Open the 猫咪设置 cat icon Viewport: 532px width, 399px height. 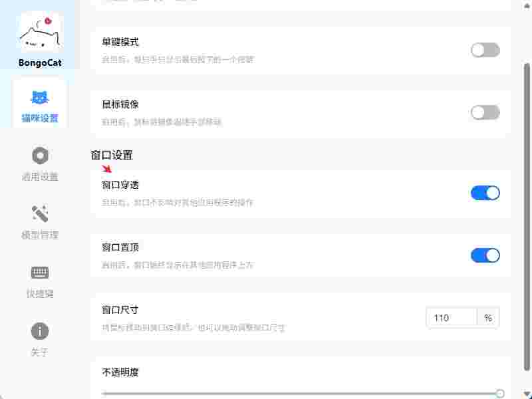[40, 98]
